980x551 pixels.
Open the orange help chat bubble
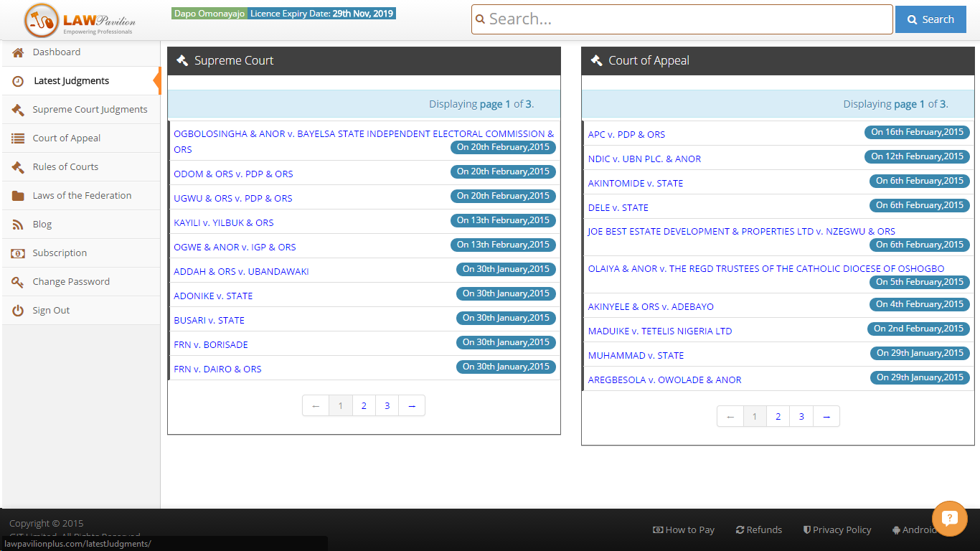(x=949, y=519)
